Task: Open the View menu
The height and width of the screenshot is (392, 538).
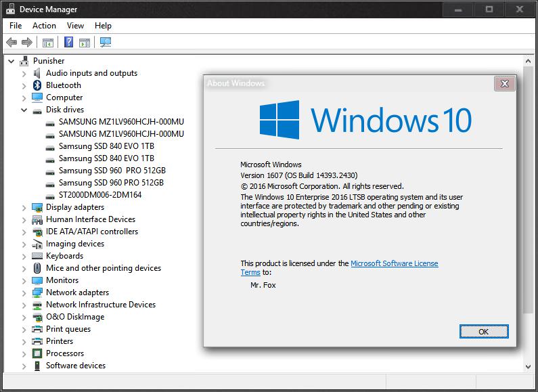Action: 75,26
